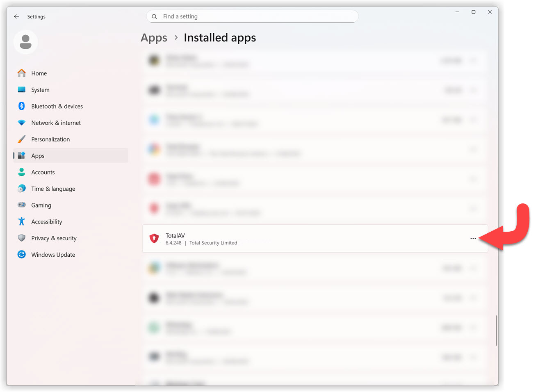Click the Gaming controller icon
Image resolution: width=538 pixels, height=392 pixels.
(22, 205)
